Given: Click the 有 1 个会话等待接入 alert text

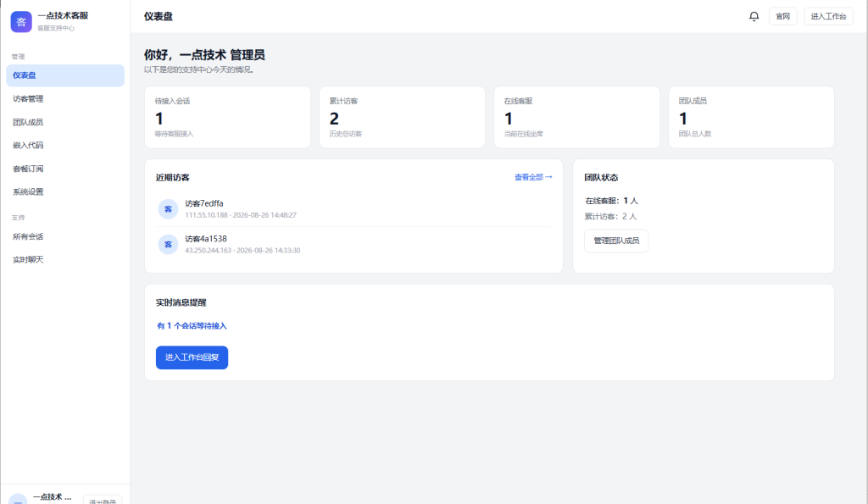Looking at the screenshot, I should tap(192, 326).
